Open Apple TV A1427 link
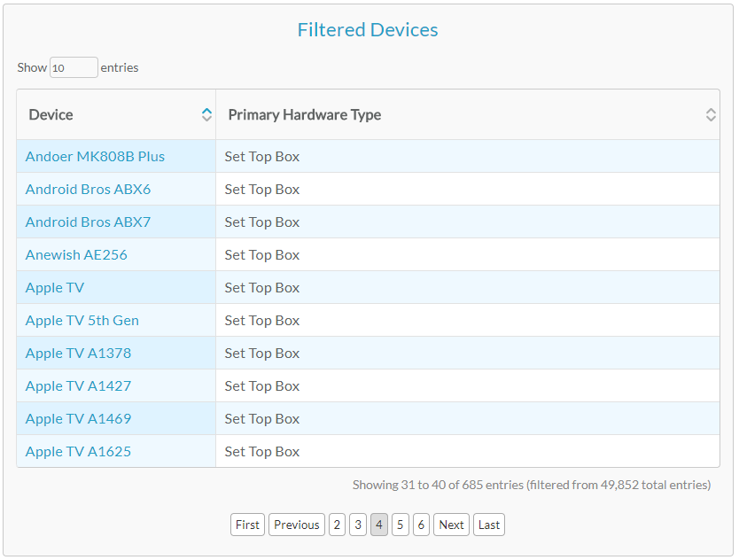 coord(78,386)
